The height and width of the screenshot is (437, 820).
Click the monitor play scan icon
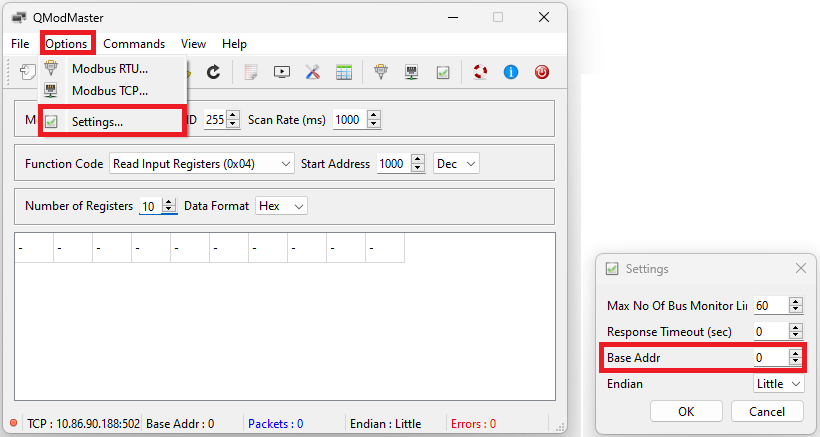click(282, 72)
